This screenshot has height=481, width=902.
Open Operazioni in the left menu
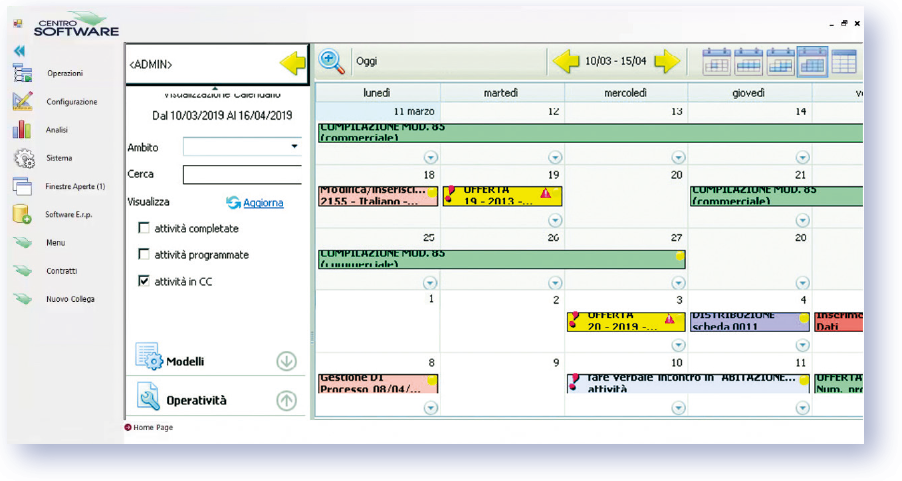[64, 74]
